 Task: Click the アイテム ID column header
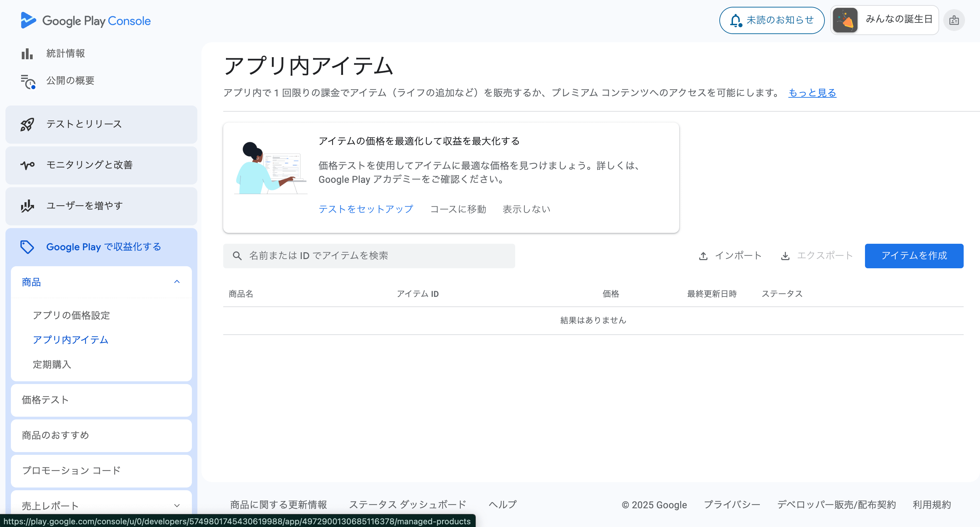tap(418, 294)
